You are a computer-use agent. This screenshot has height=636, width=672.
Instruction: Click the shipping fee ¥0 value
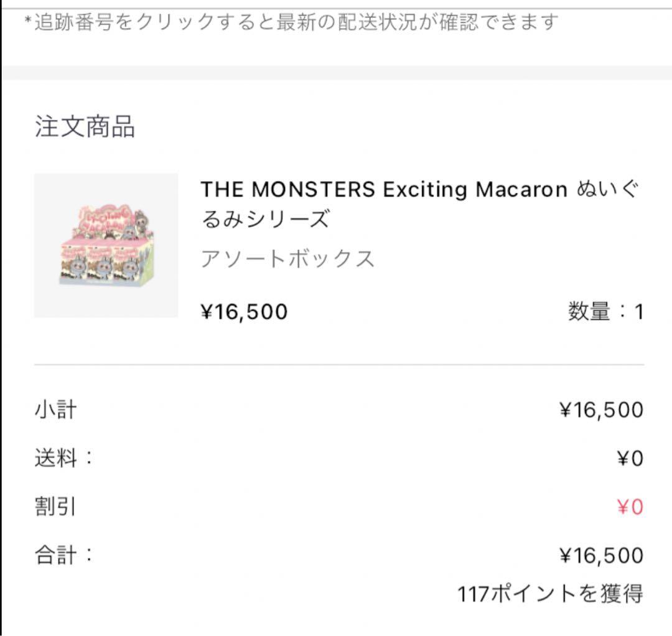point(630,459)
